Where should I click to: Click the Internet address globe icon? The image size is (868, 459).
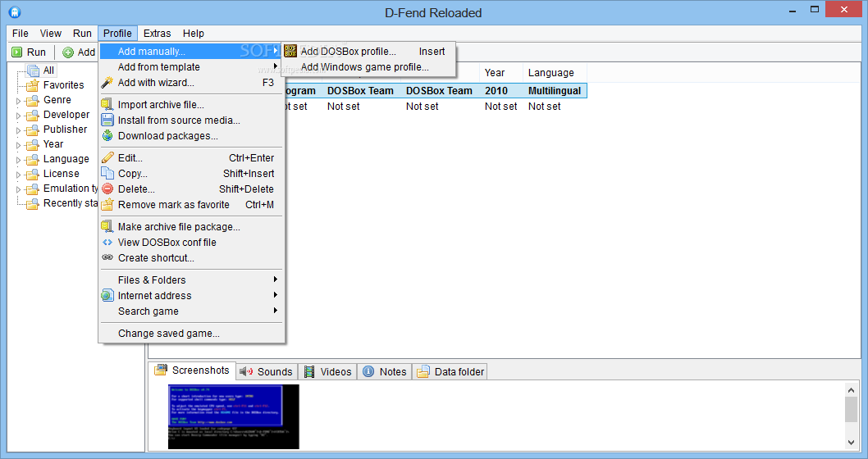click(107, 296)
